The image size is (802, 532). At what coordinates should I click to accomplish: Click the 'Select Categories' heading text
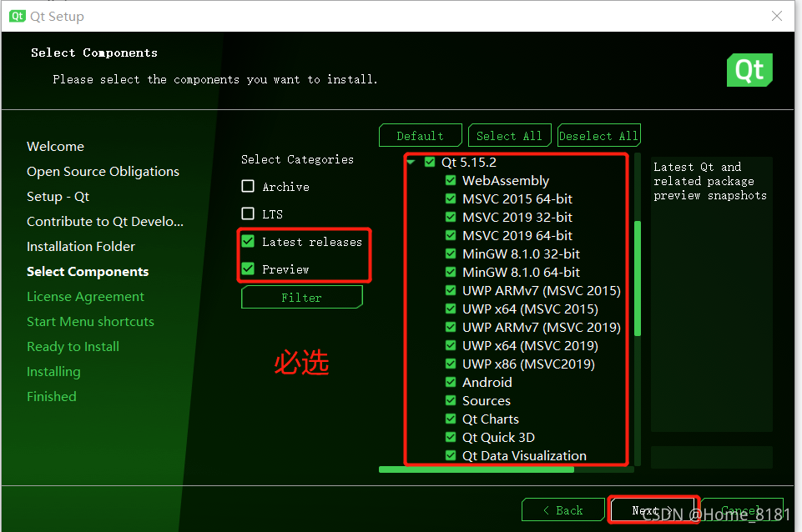pyautogui.click(x=297, y=159)
